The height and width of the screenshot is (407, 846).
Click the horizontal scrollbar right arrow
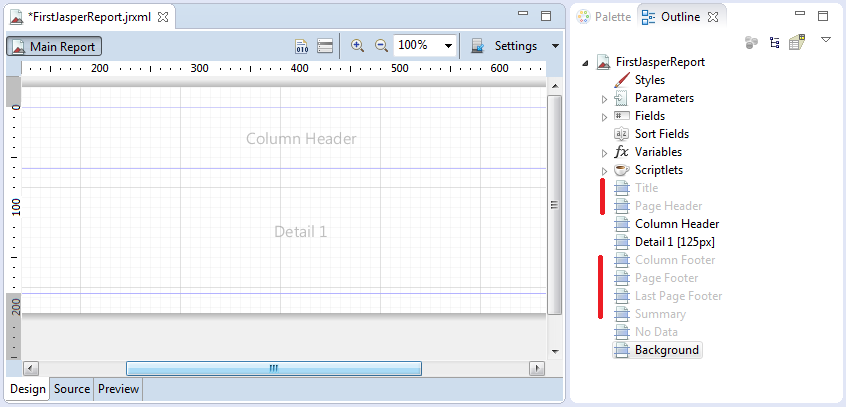click(537, 369)
